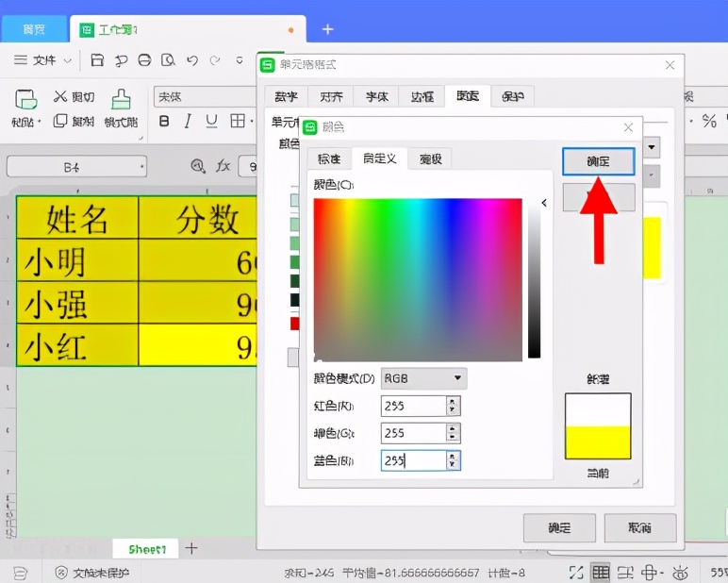Click the Blue value input field
Viewport: 728px width, 583px height.
(x=413, y=460)
